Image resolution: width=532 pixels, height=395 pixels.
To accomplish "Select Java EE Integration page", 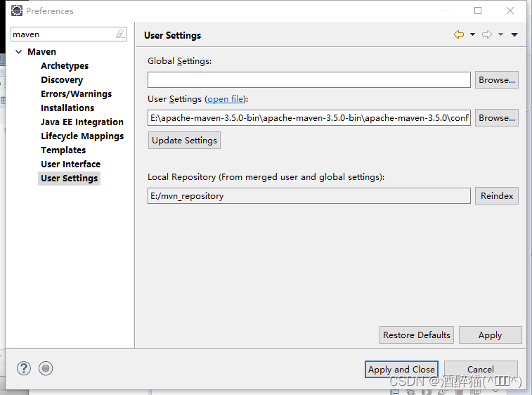I will tap(82, 122).
